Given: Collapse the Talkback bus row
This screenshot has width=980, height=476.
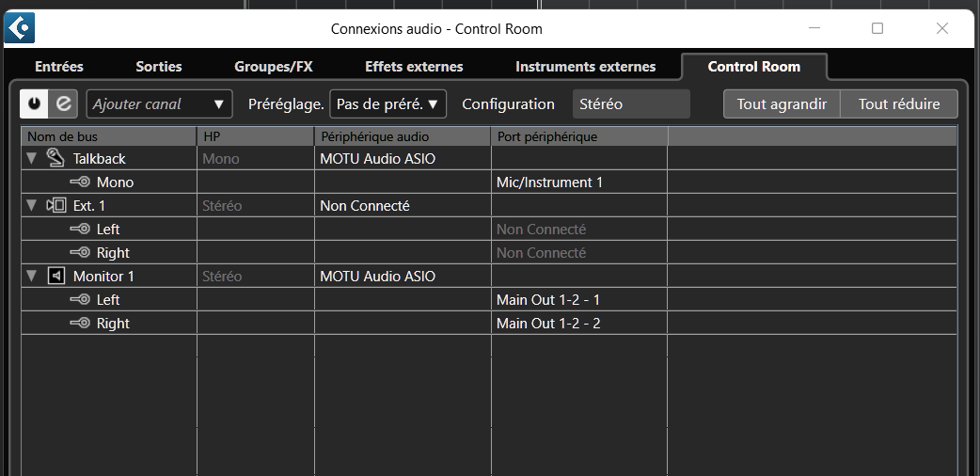Looking at the screenshot, I should (32, 159).
